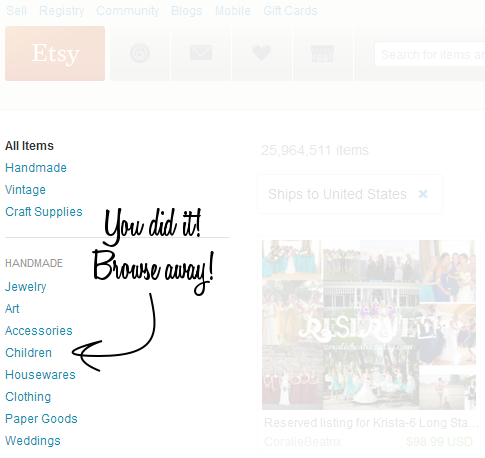Open the conversations envelope icon

click(x=201, y=53)
